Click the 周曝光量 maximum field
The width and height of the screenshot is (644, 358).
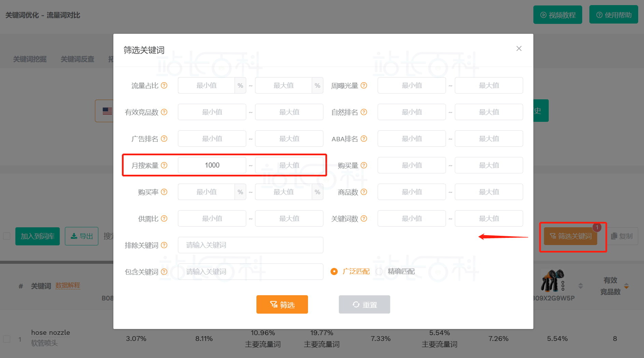click(x=489, y=85)
